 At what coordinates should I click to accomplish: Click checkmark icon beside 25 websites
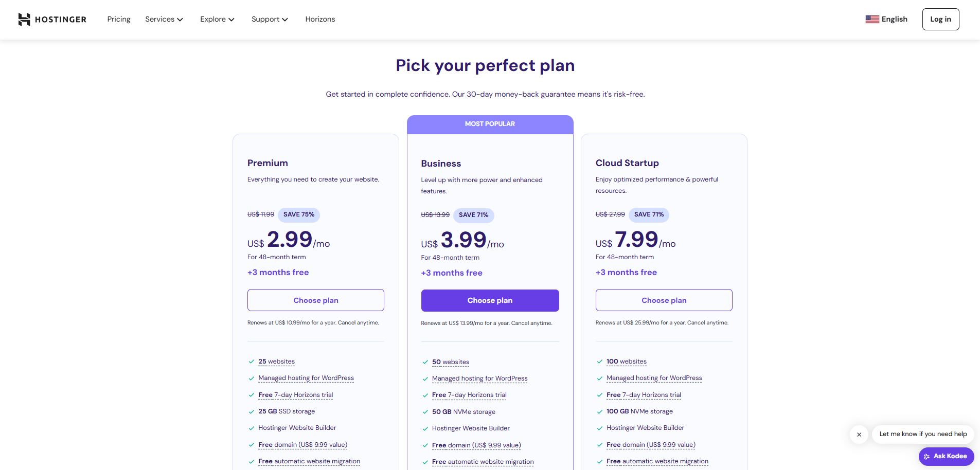[x=252, y=362]
